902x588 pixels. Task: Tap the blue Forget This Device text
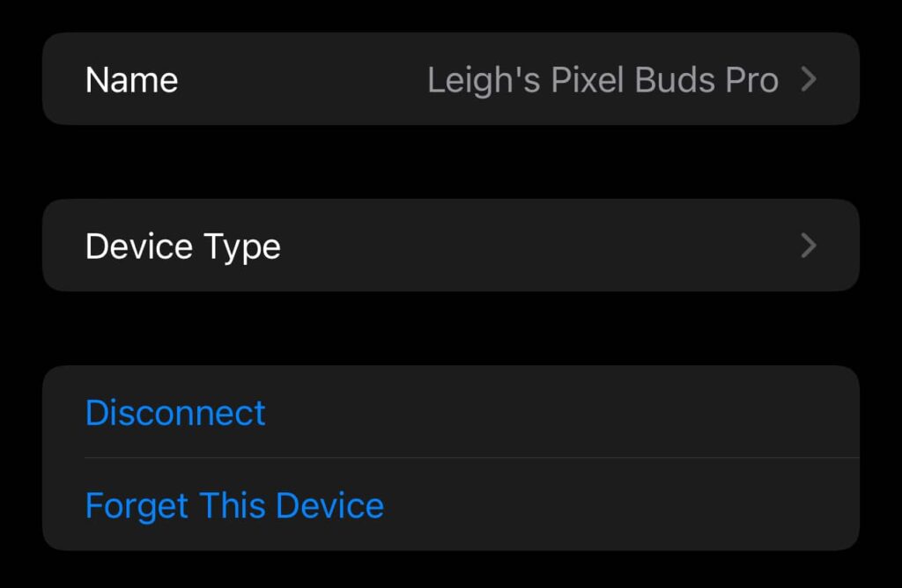click(234, 506)
